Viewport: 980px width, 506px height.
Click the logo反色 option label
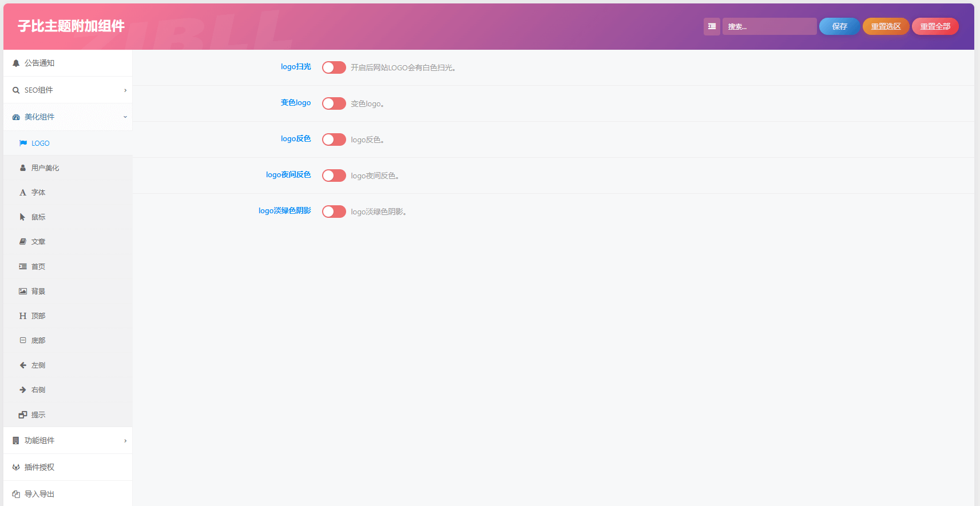pyautogui.click(x=296, y=139)
